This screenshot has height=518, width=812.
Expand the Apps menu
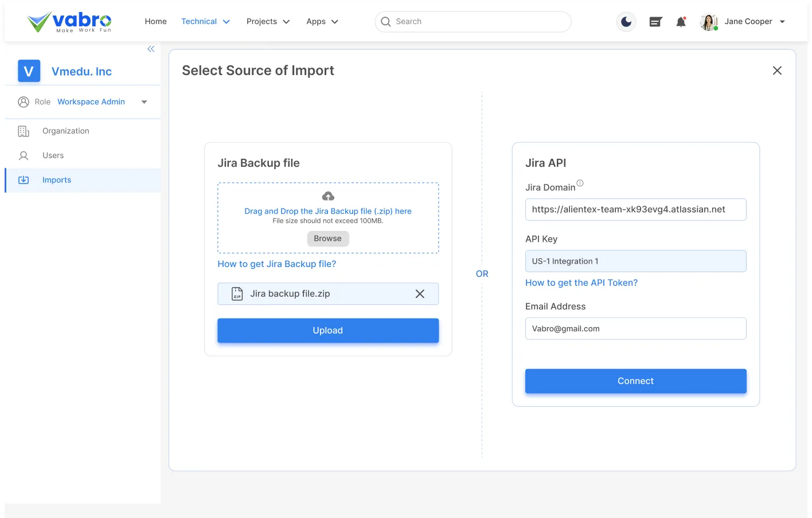[x=322, y=22]
